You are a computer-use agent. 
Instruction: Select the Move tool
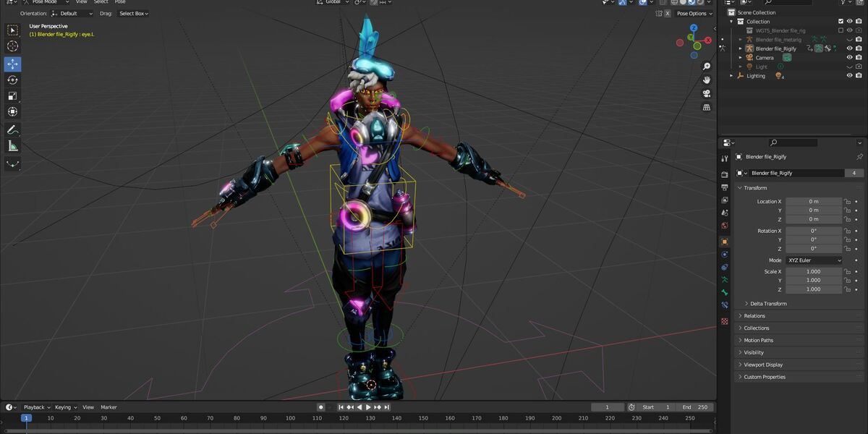point(12,64)
